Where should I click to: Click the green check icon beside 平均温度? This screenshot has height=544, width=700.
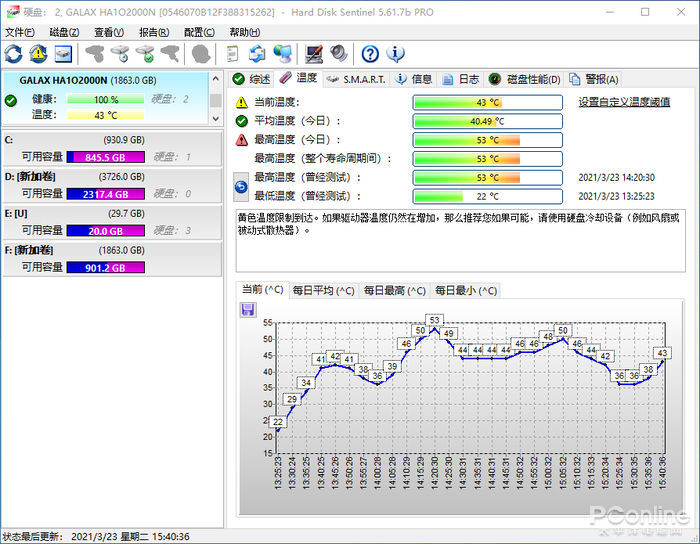[x=242, y=121]
